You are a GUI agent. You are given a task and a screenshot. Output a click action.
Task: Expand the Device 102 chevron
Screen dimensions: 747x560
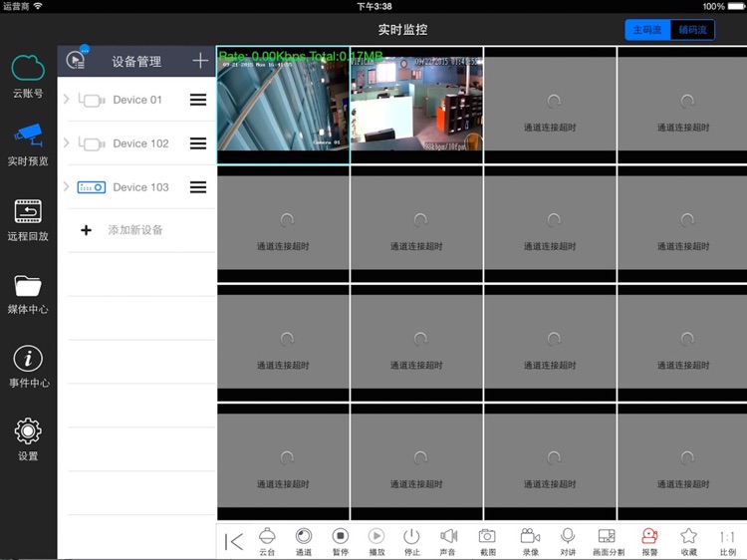click(x=66, y=142)
